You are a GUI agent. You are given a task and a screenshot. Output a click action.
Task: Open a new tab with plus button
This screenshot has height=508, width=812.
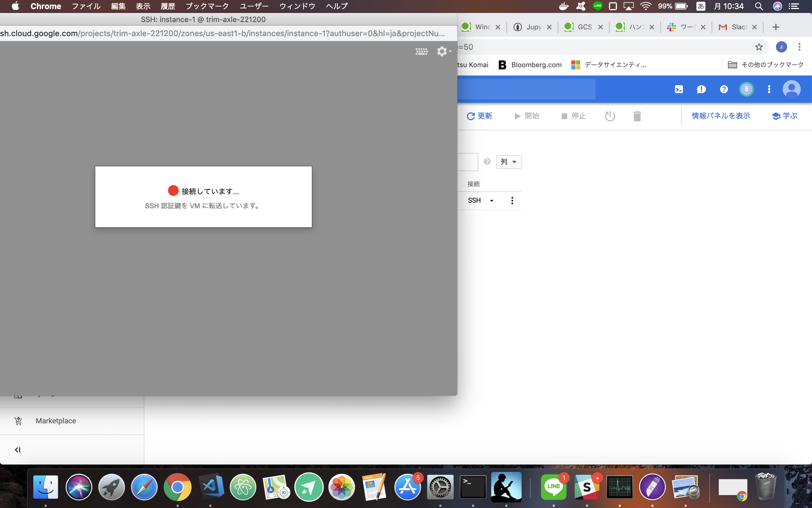(776, 27)
